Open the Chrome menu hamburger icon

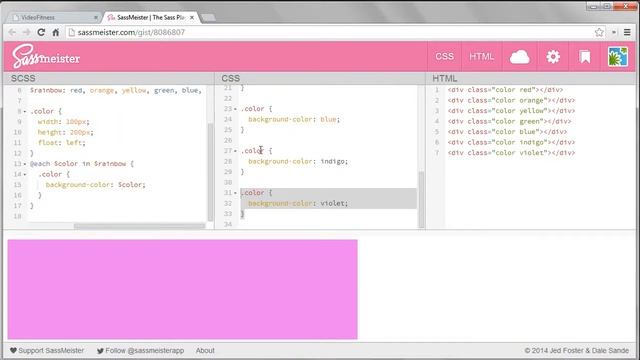pyautogui.click(x=627, y=32)
